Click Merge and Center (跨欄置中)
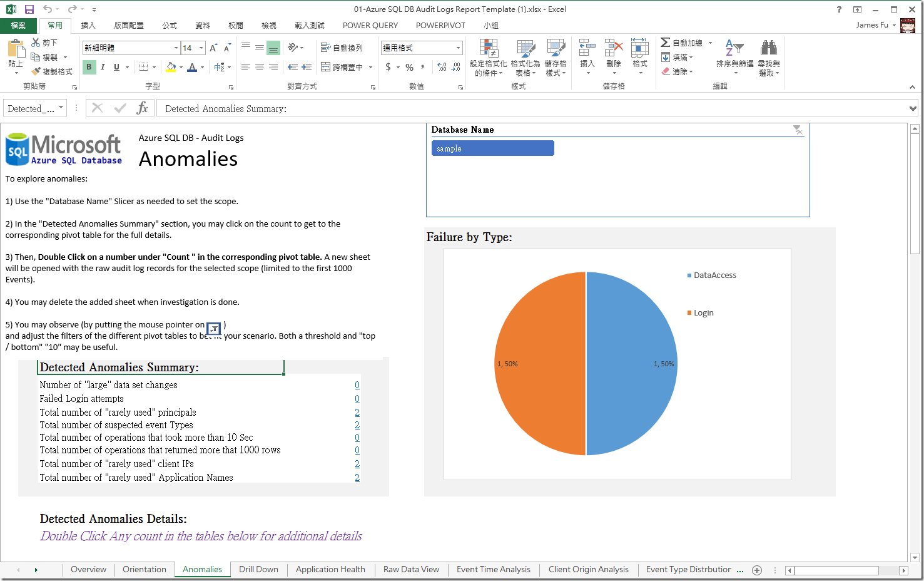The image size is (924, 581). tap(342, 67)
